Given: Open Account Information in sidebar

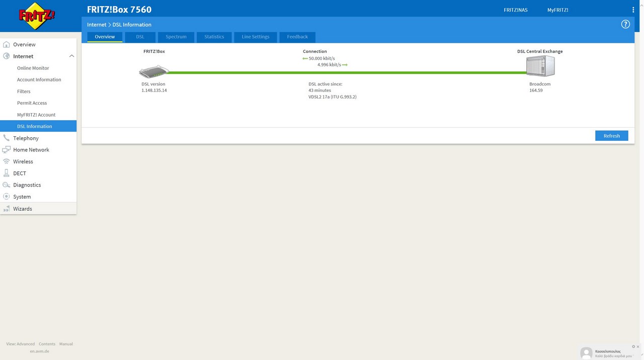Looking at the screenshot, I should coord(38,79).
